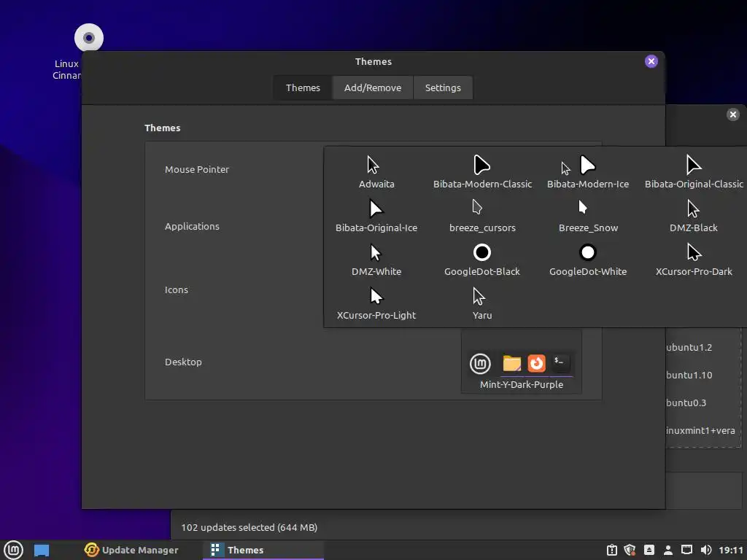Select GoogleDot-Black pointer
Image resolution: width=747 pixels, height=560 pixels.
pos(482,260)
